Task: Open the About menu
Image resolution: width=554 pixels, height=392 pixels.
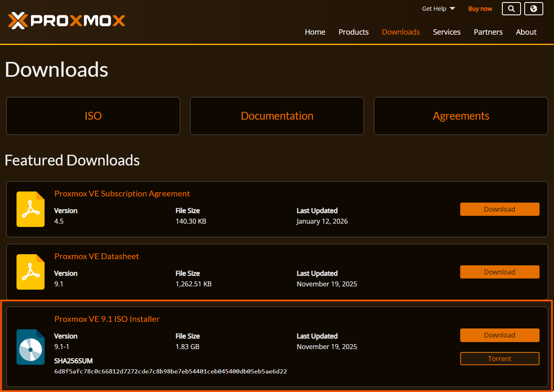Action: point(526,32)
